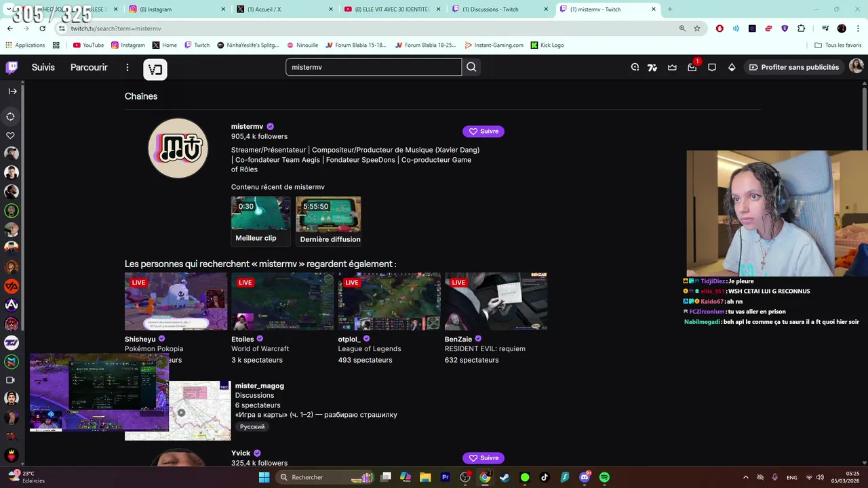Open the Bits purchase icon
868x488 pixels.
(732, 67)
